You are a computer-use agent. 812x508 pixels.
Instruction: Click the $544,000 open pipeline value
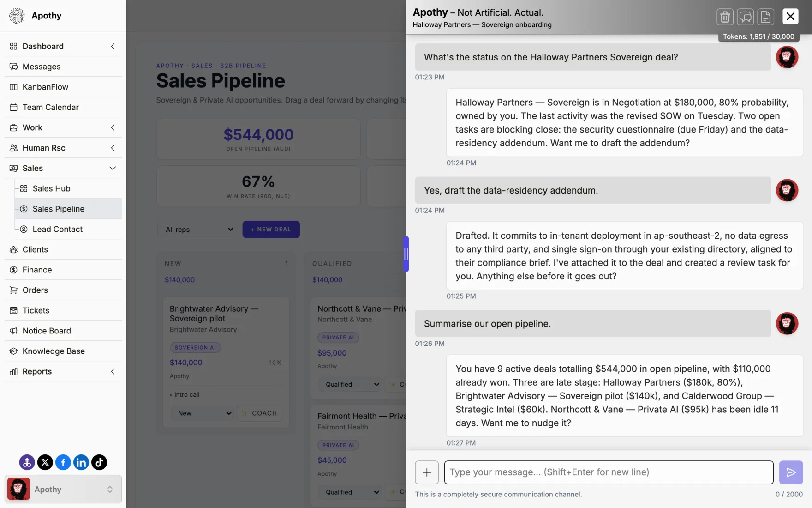point(258,134)
